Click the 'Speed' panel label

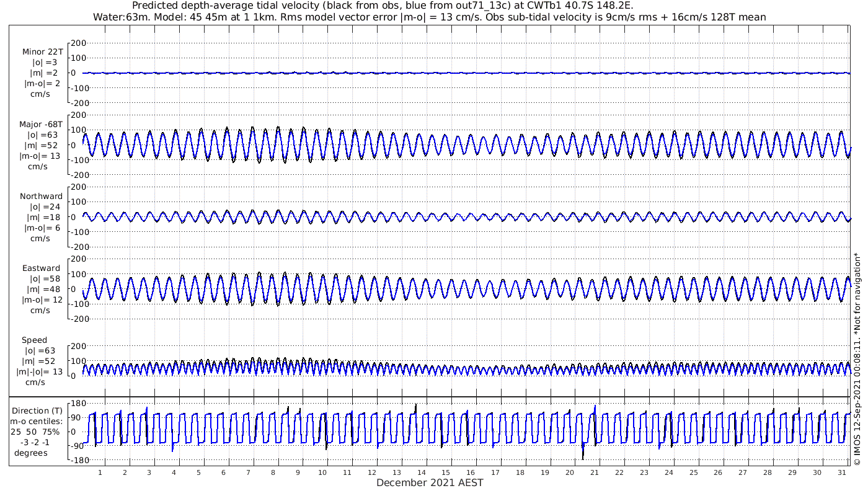tap(35, 340)
